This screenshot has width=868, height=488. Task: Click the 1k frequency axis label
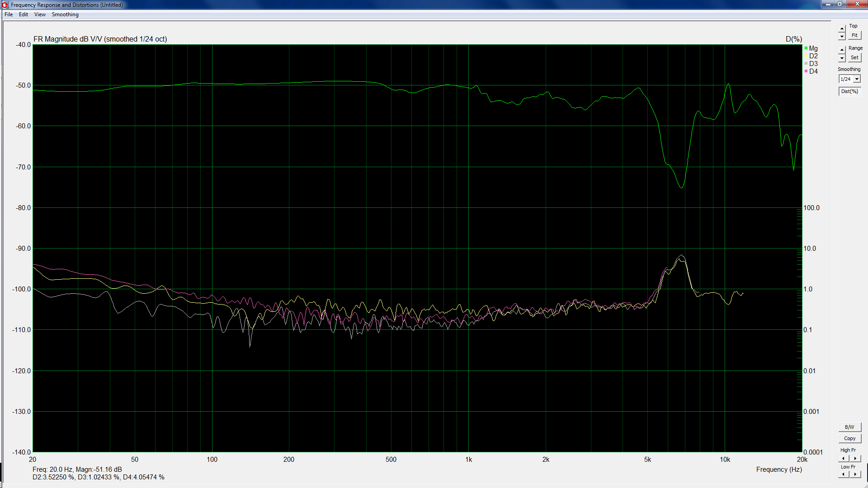(469, 460)
